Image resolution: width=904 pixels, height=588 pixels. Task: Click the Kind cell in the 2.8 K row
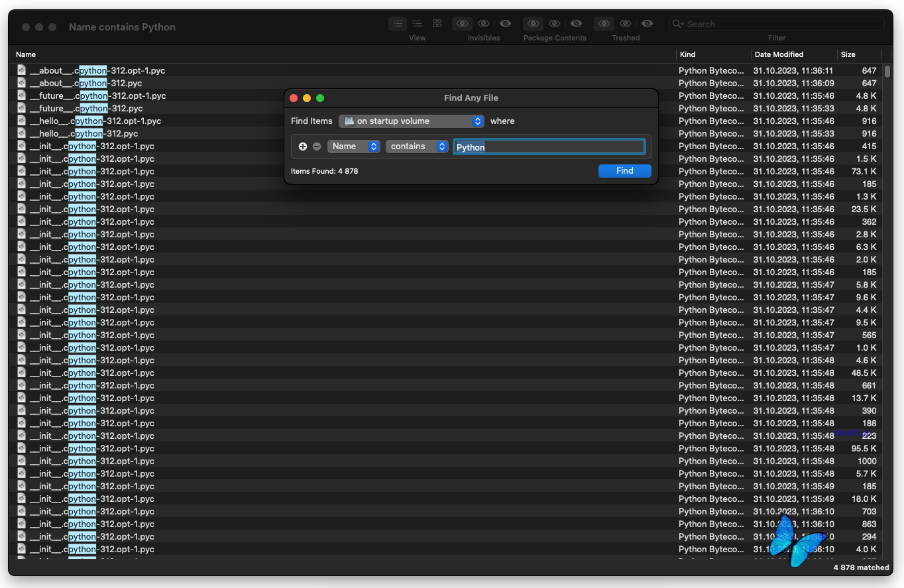(711, 235)
